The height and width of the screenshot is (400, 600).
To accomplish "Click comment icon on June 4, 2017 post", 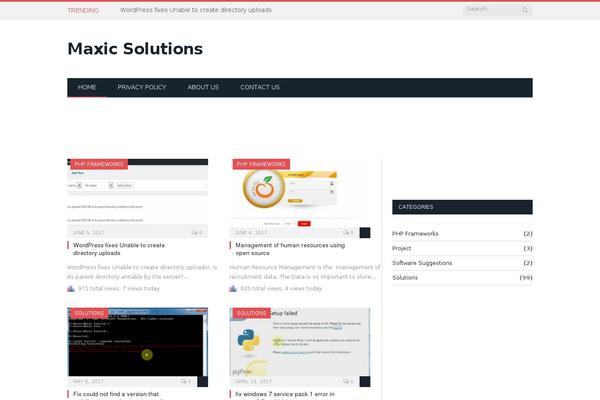I will (x=346, y=232).
